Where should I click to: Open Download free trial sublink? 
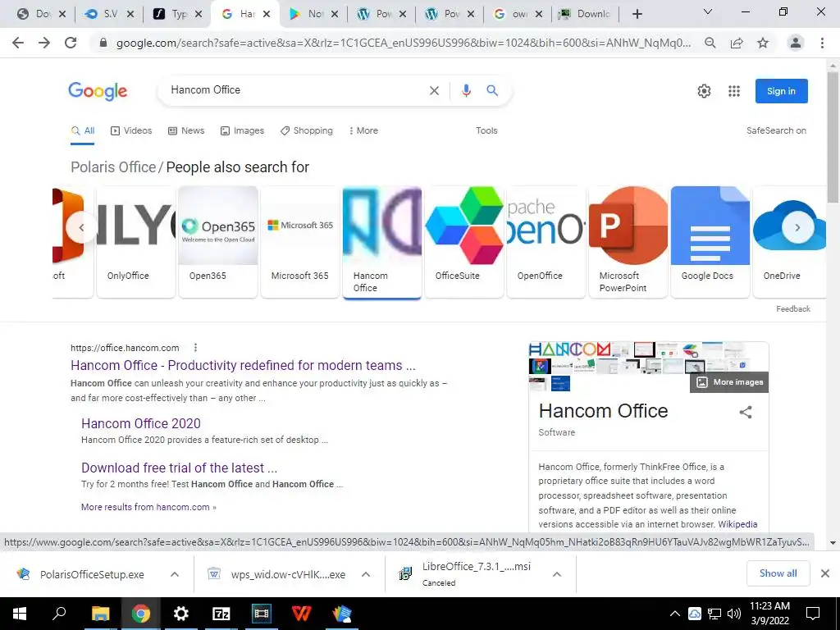point(179,468)
